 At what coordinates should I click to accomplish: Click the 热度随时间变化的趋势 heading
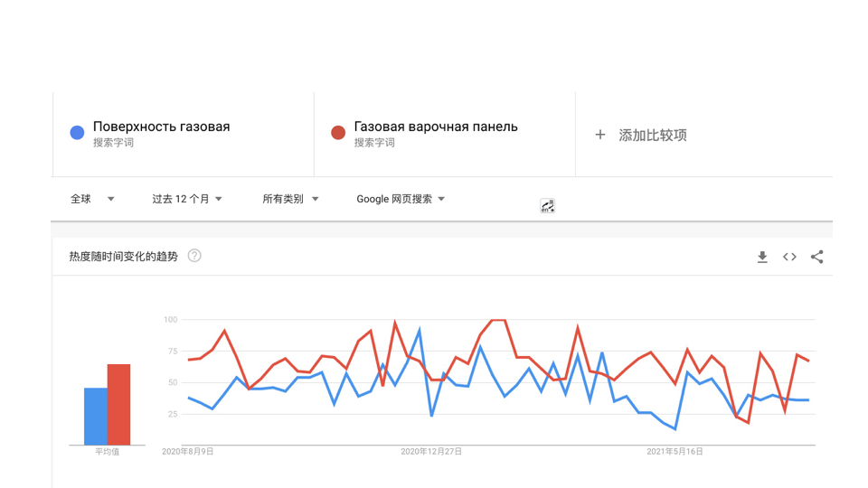coord(124,256)
